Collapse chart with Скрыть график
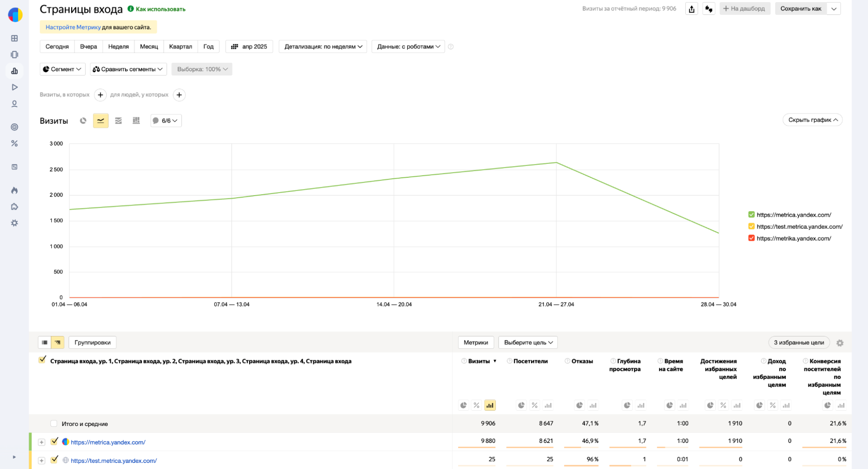 tap(812, 120)
